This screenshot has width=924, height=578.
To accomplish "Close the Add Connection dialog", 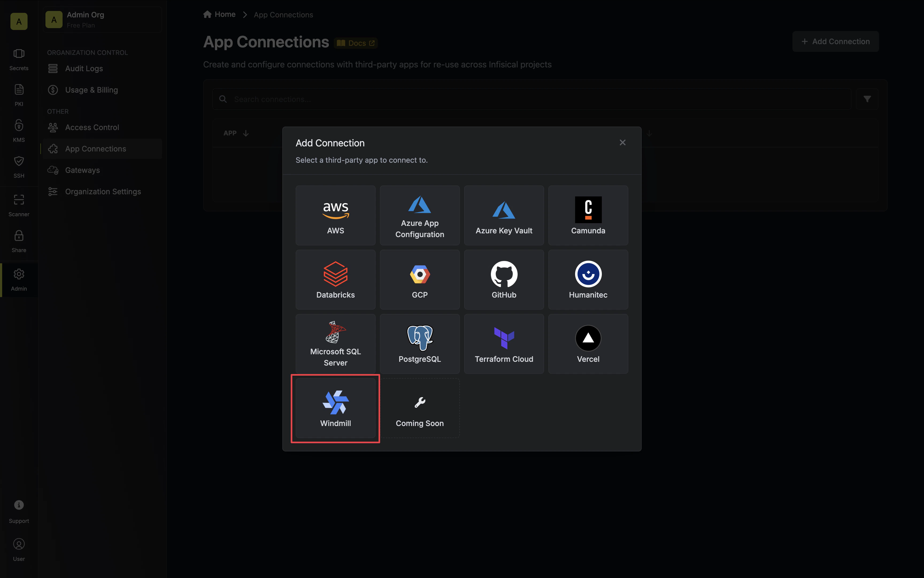I will (x=622, y=143).
